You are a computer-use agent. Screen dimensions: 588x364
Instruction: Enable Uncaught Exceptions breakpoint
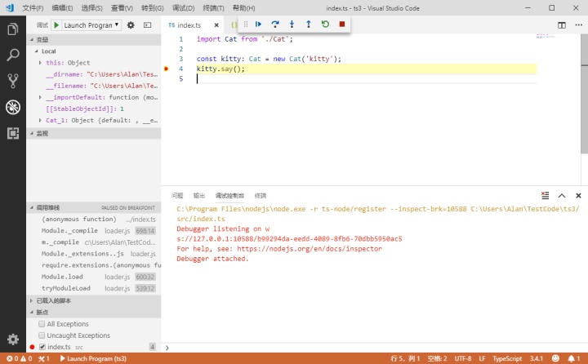tap(42, 335)
